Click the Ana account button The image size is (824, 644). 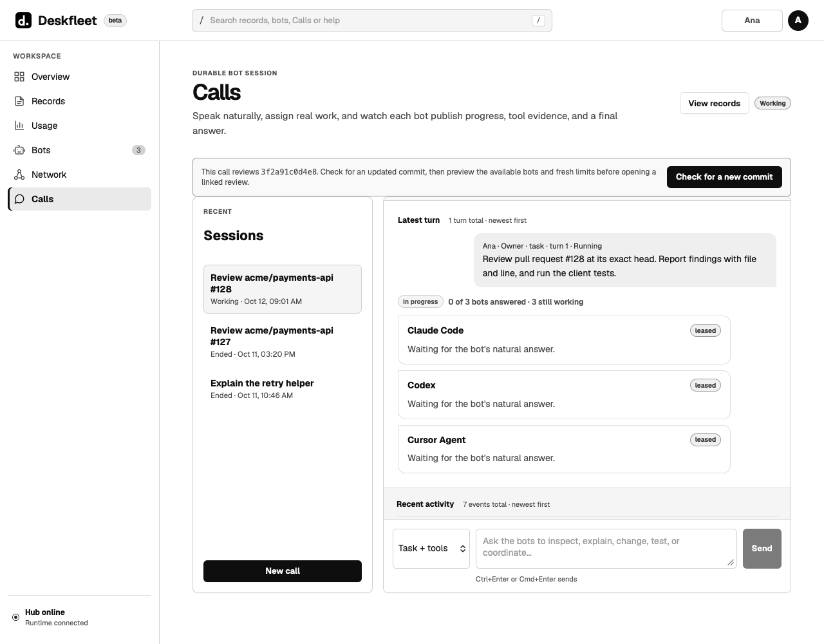752,21
